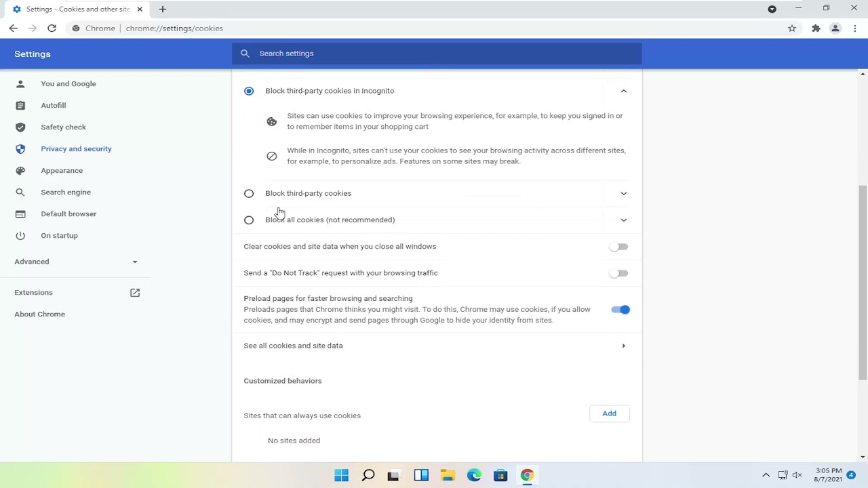Open the profile avatar icon

point(835,28)
